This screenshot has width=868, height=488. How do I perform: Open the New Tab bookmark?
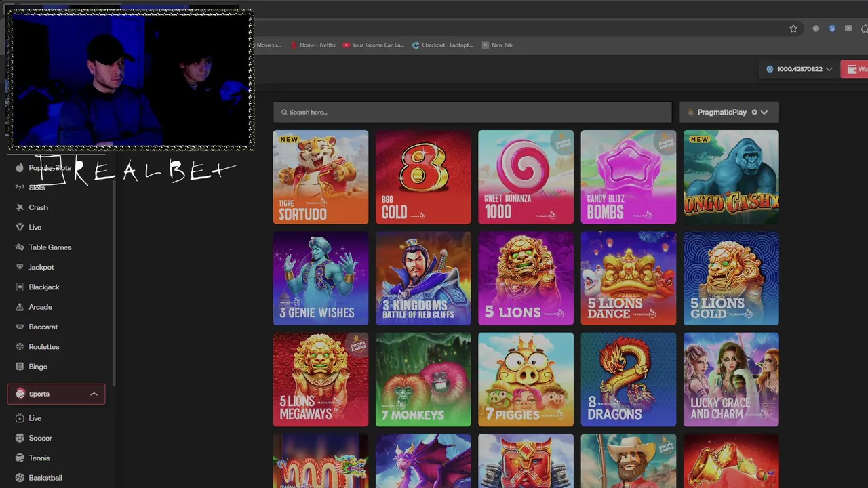497,45
